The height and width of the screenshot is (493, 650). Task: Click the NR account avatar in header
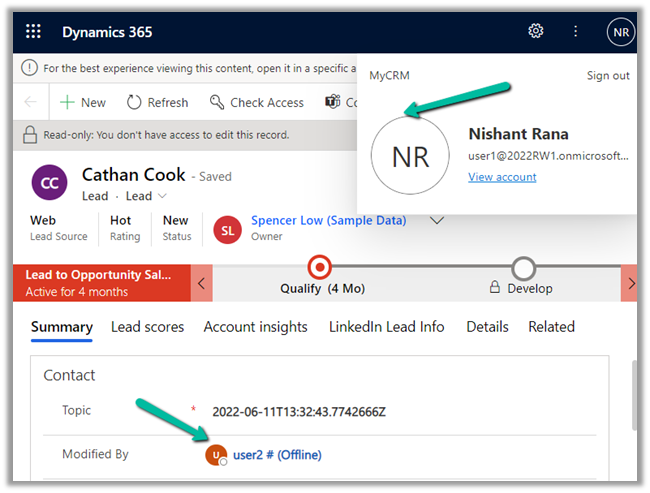pyautogui.click(x=620, y=32)
